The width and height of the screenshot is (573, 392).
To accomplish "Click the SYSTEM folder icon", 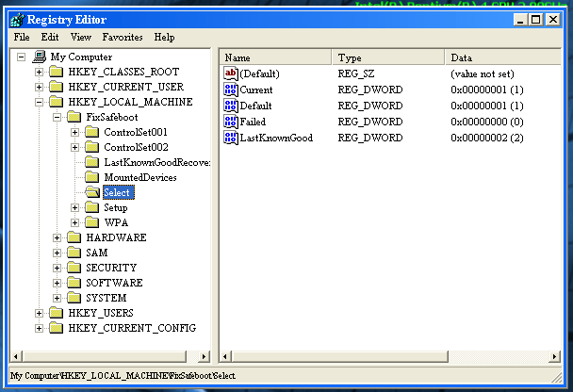I will pyautogui.click(x=74, y=298).
